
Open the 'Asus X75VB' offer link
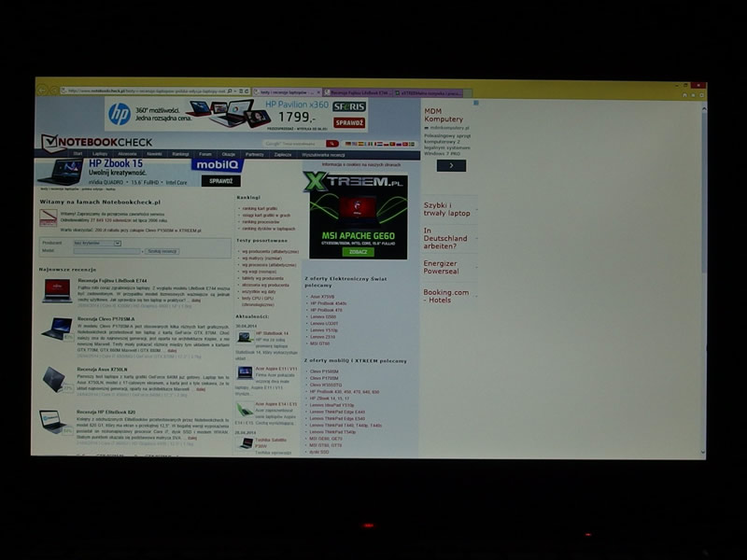tap(322, 297)
